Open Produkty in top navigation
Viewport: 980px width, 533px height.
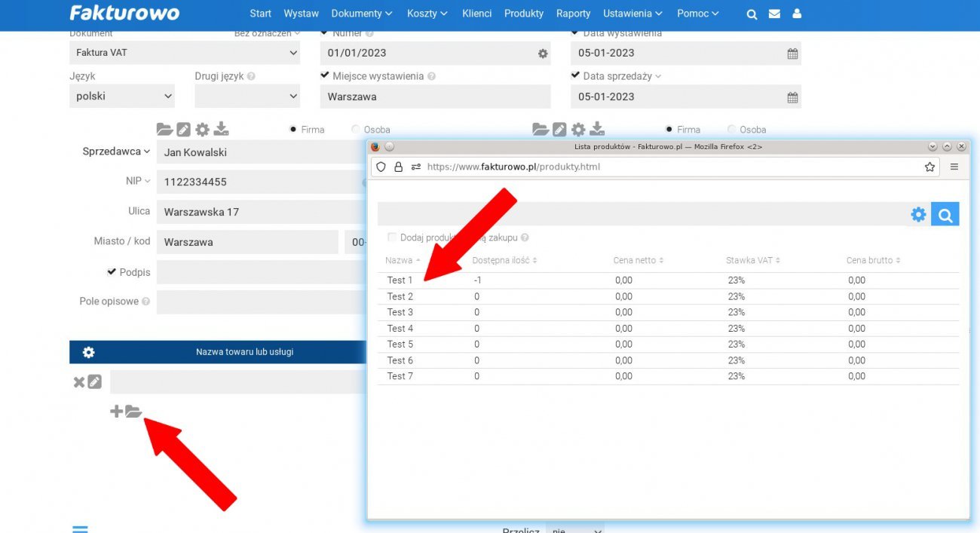click(x=524, y=14)
